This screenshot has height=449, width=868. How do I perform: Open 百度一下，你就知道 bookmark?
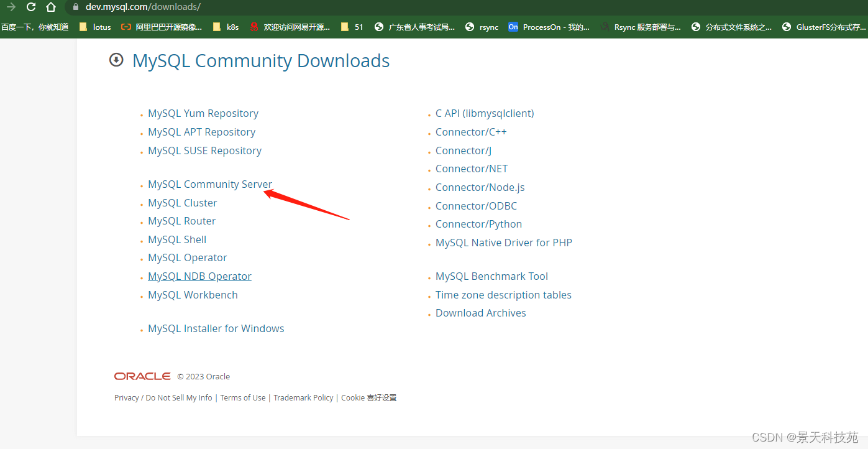tap(35, 27)
